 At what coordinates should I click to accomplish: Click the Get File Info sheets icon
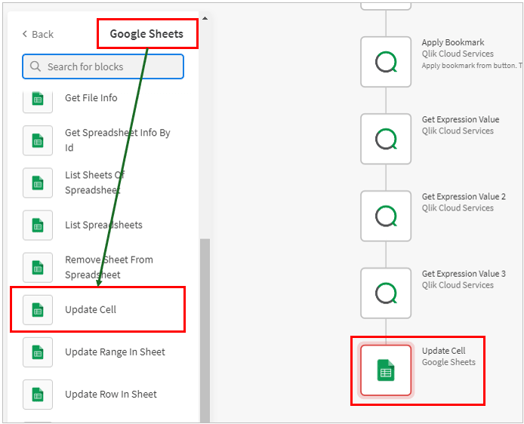coord(38,99)
